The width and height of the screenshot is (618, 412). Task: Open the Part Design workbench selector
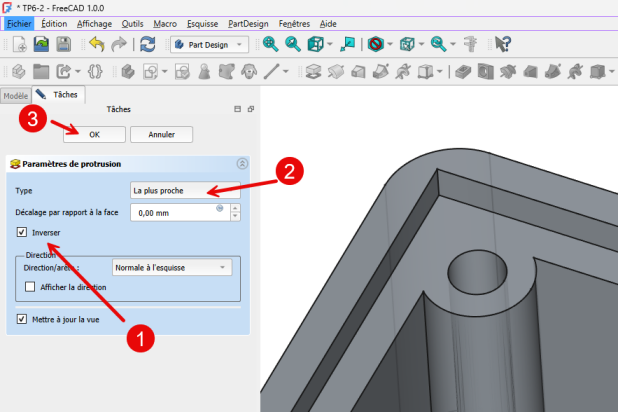[210, 44]
